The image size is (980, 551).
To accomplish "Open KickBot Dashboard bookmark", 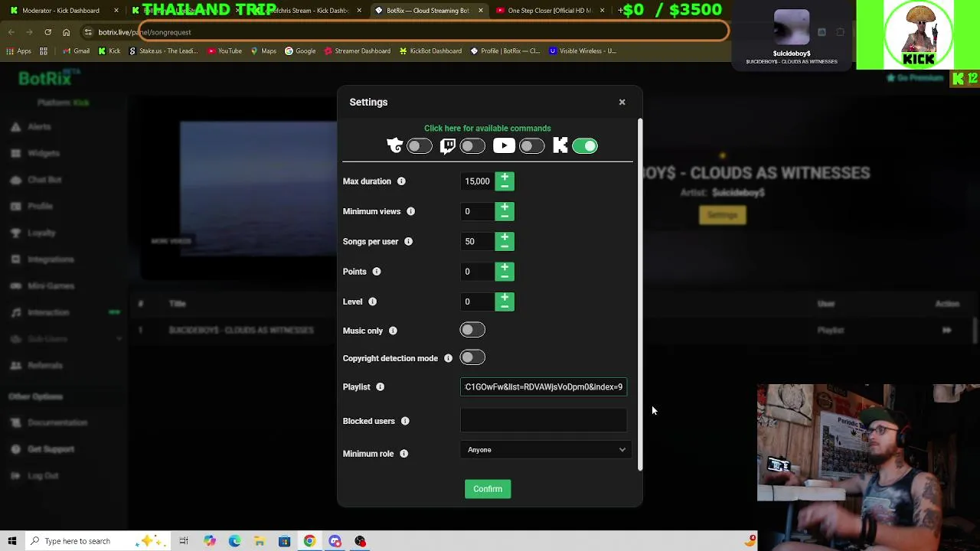I will pos(430,51).
